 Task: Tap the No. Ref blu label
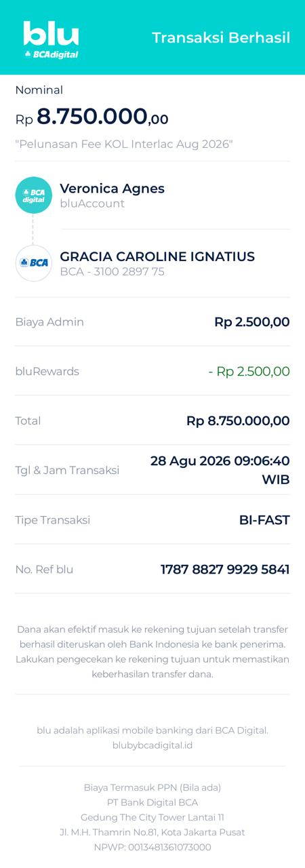pos(44,570)
